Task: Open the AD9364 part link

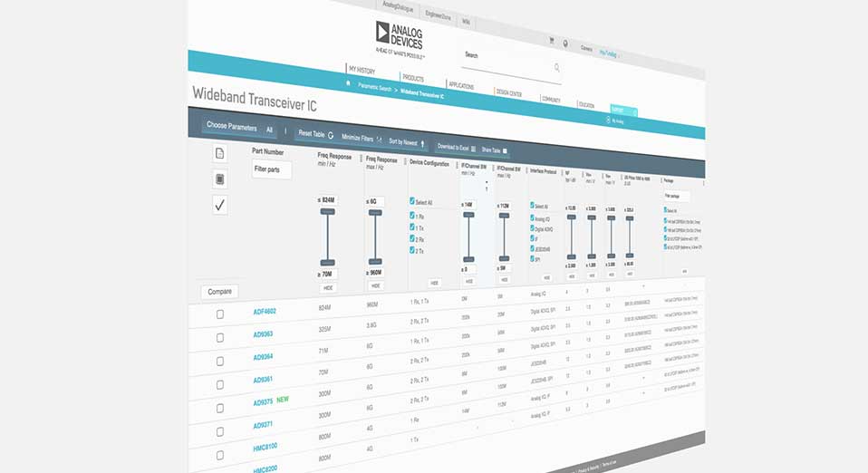Action: coord(263,357)
